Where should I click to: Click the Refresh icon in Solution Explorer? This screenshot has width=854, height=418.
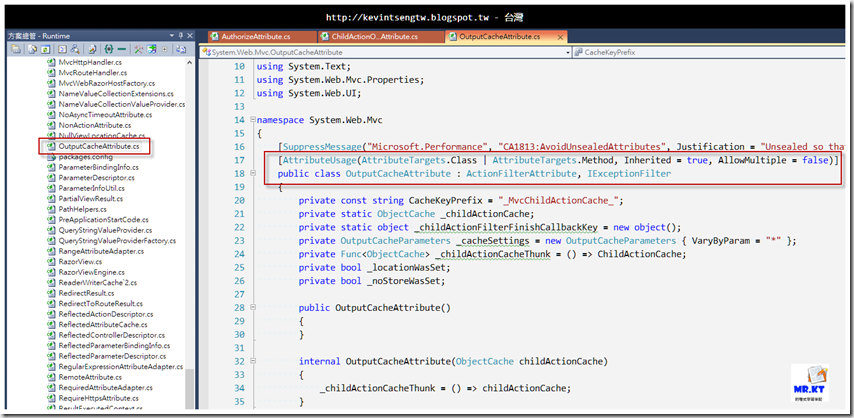tap(45, 49)
